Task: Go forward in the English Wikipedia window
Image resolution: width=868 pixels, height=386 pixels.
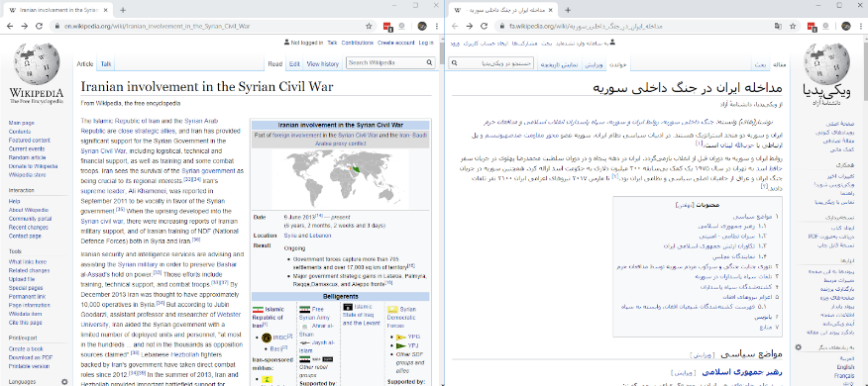Action: (x=25, y=26)
